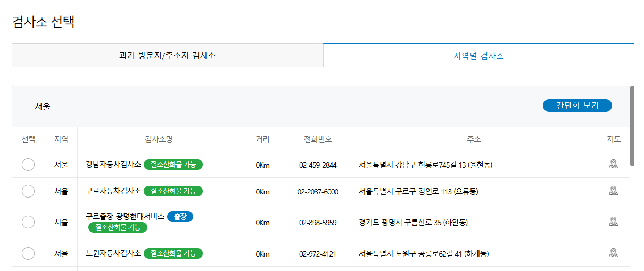Click 0Km distance in 노원자동차검사소 row
The width and height of the screenshot is (644, 271).
[262, 254]
